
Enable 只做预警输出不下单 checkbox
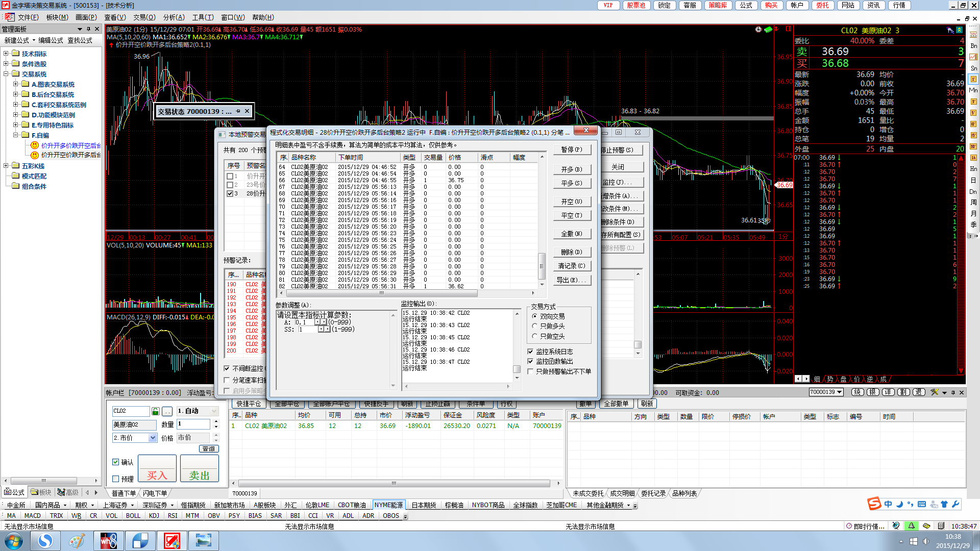click(530, 371)
